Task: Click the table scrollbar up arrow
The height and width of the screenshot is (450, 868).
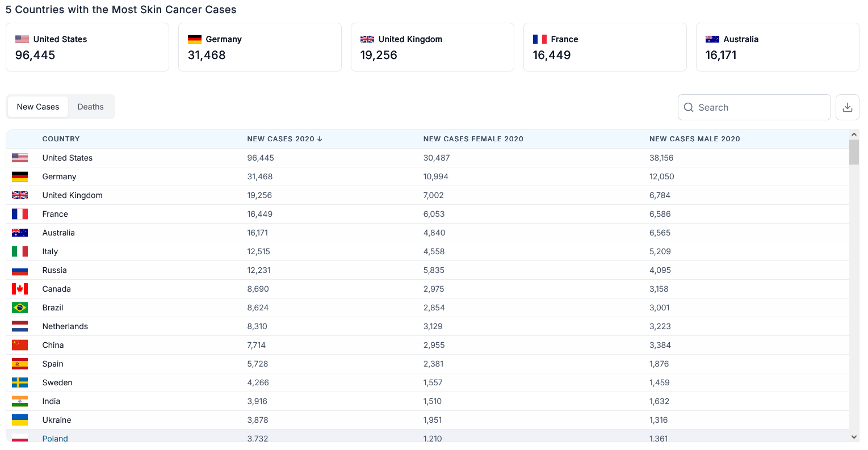Action: (854, 134)
